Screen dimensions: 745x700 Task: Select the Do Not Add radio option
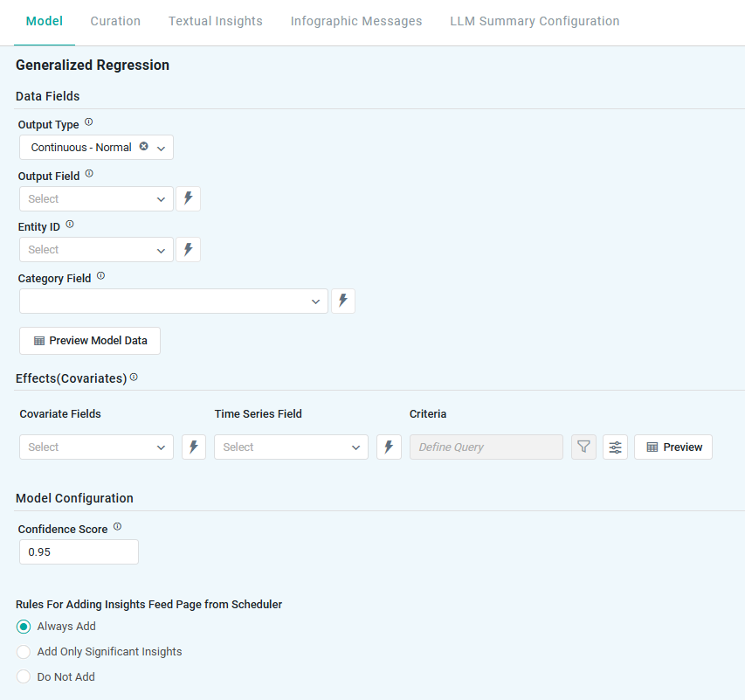pyautogui.click(x=24, y=677)
